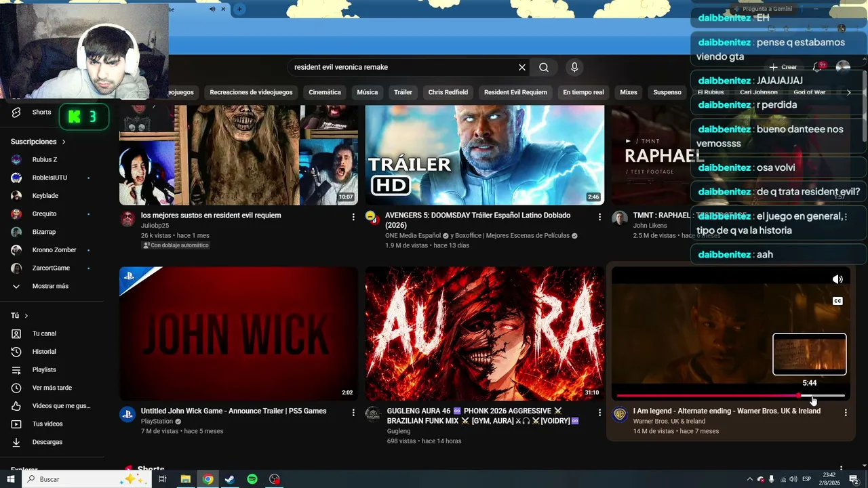The height and width of the screenshot is (488, 868).
Task: Select the Chris Redfield filter chip
Action: click(x=448, y=92)
